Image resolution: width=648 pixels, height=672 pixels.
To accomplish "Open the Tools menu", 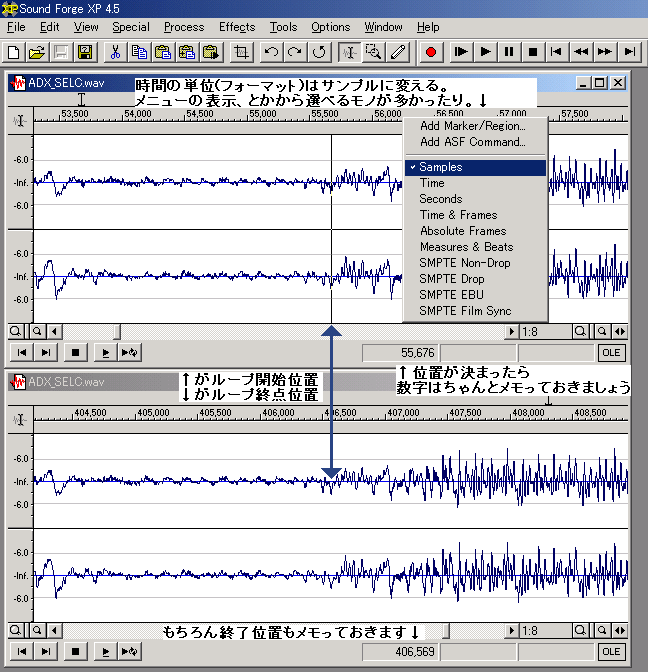I will [x=283, y=27].
